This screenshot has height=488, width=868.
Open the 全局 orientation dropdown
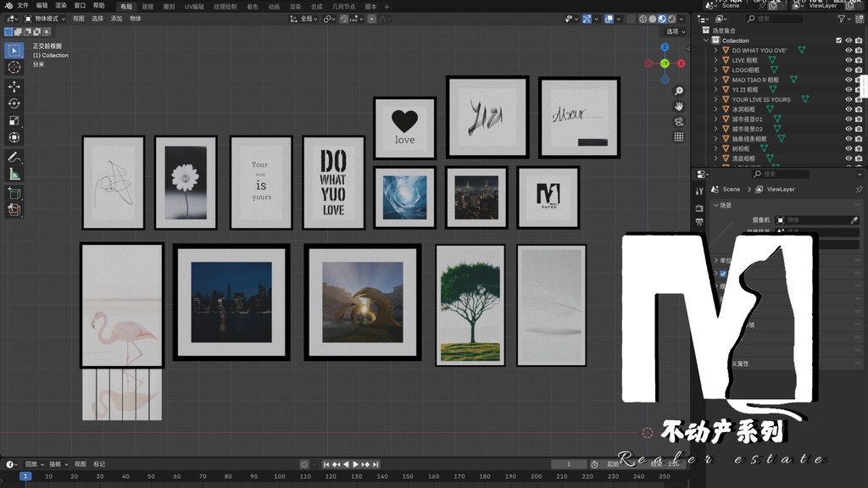(304, 19)
